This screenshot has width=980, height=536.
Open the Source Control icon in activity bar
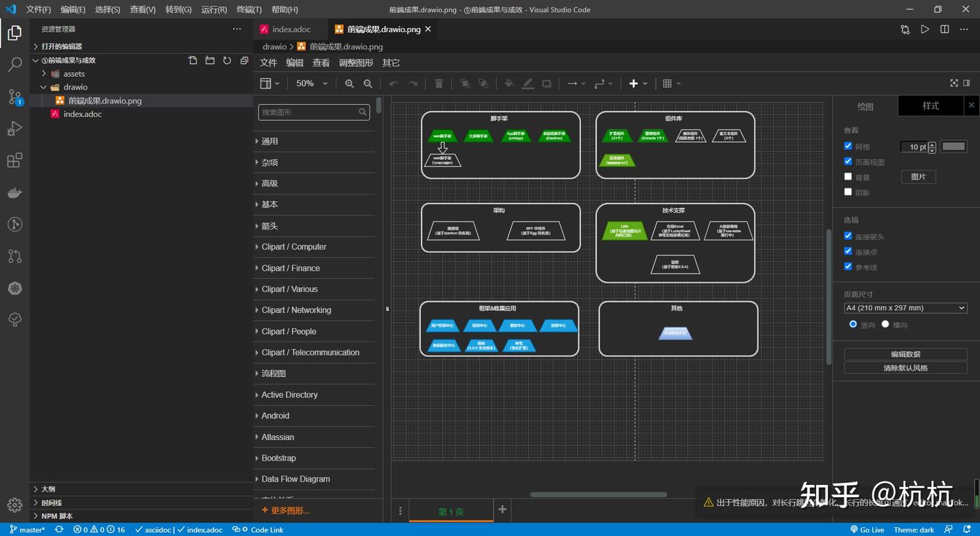pos(15,97)
